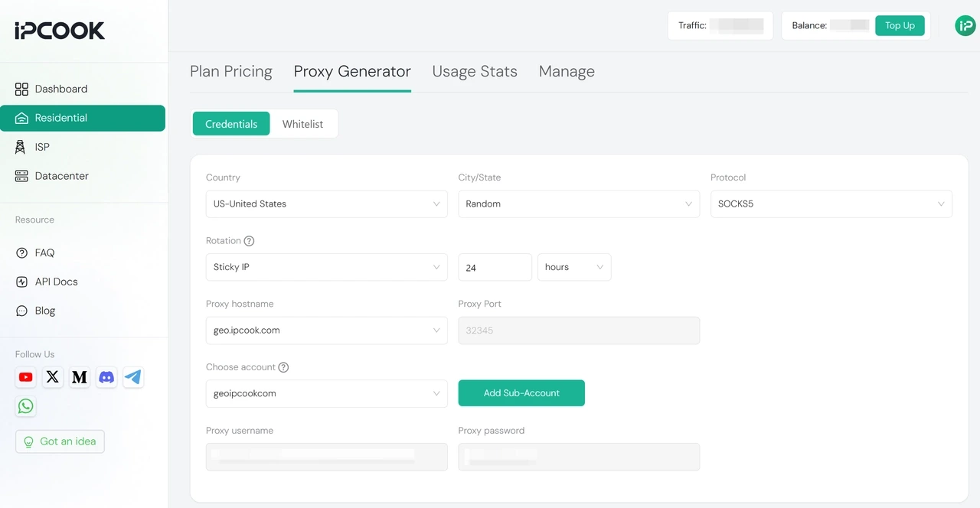The height and width of the screenshot is (508, 980).
Task: Click the Rotation help icon
Action: [249, 240]
